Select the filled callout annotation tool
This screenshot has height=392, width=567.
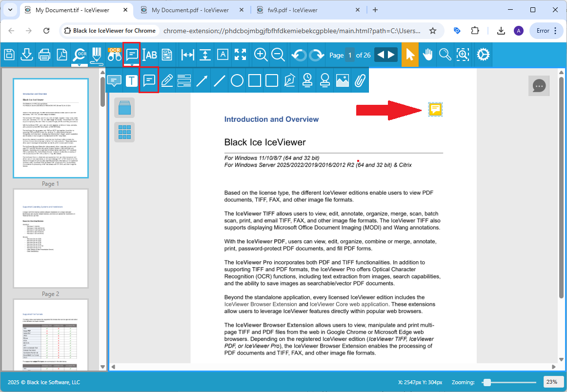pyautogui.click(x=114, y=80)
